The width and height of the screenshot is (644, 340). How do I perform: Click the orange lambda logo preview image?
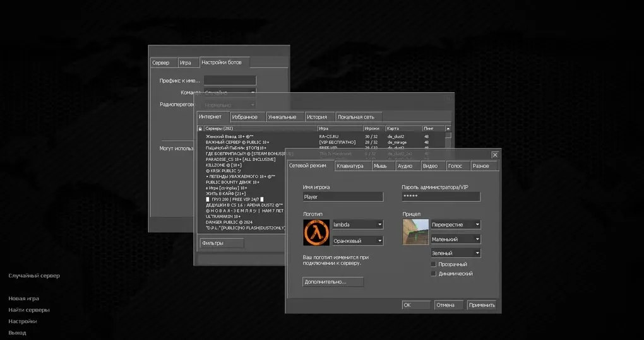click(x=316, y=232)
